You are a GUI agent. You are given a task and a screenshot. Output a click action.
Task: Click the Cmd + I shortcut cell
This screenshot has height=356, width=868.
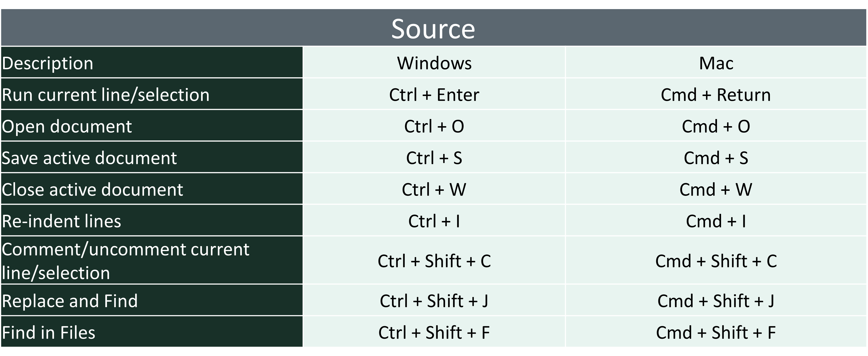point(716,220)
